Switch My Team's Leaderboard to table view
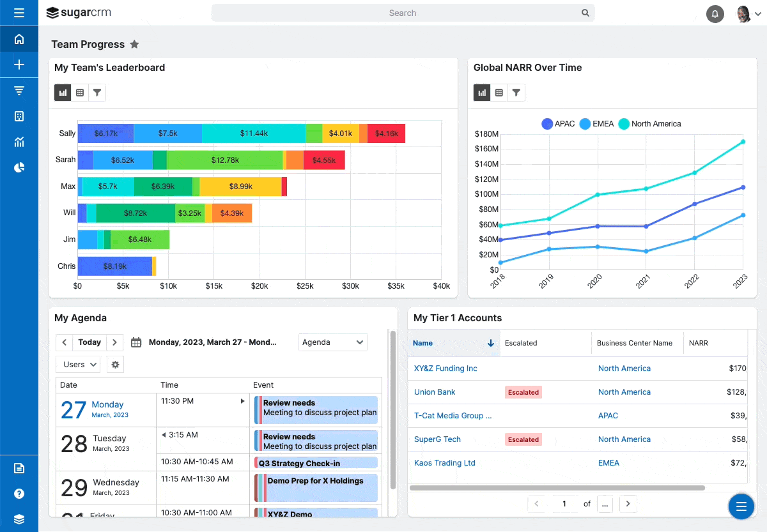 coord(79,92)
